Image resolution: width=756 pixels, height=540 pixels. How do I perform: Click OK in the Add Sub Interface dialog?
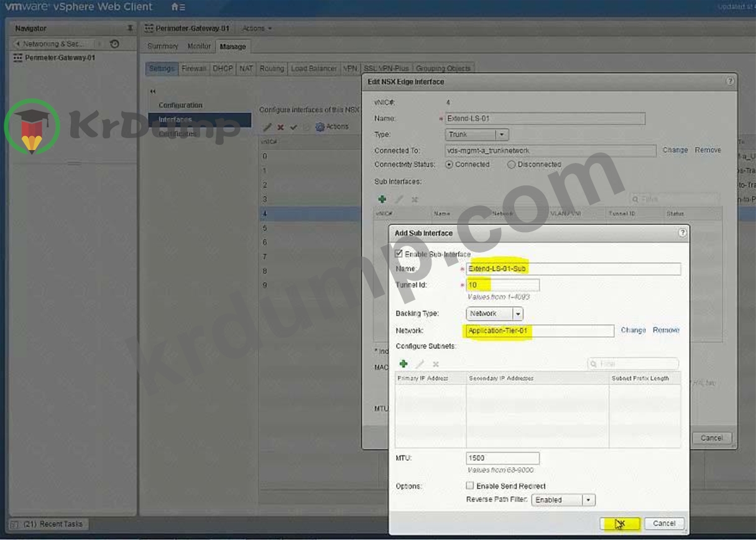click(620, 523)
